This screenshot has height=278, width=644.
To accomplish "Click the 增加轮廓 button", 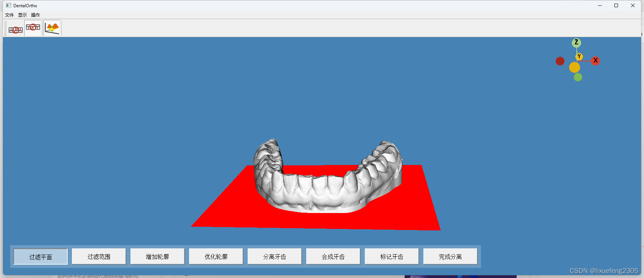I will point(157,257).
